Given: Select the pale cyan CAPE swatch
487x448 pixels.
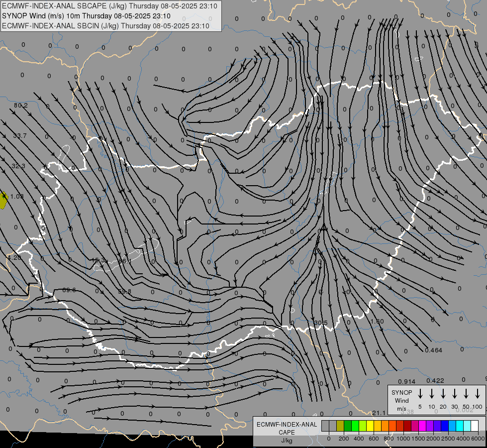Looking at the screenshot, I should tap(467, 426).
